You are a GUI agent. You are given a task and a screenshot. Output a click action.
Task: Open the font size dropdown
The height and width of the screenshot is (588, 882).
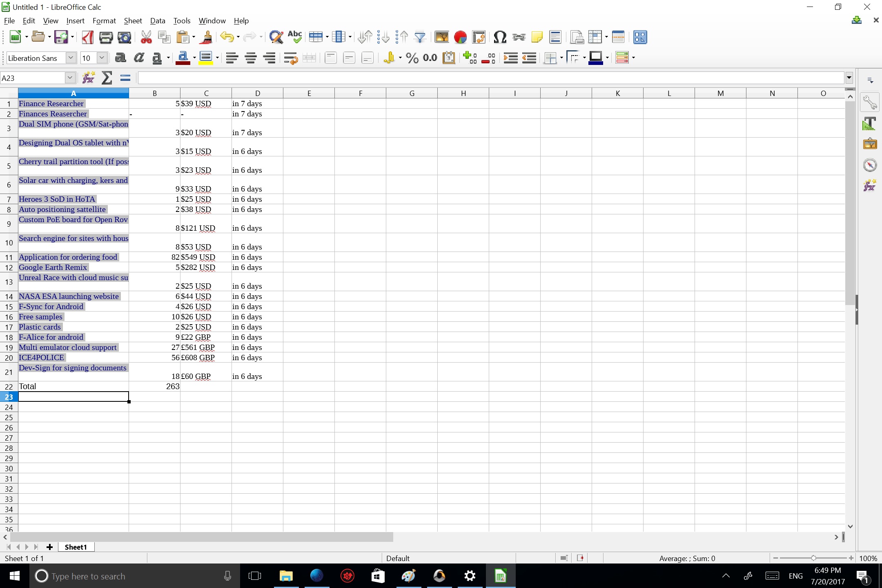(x=102, y=58)
